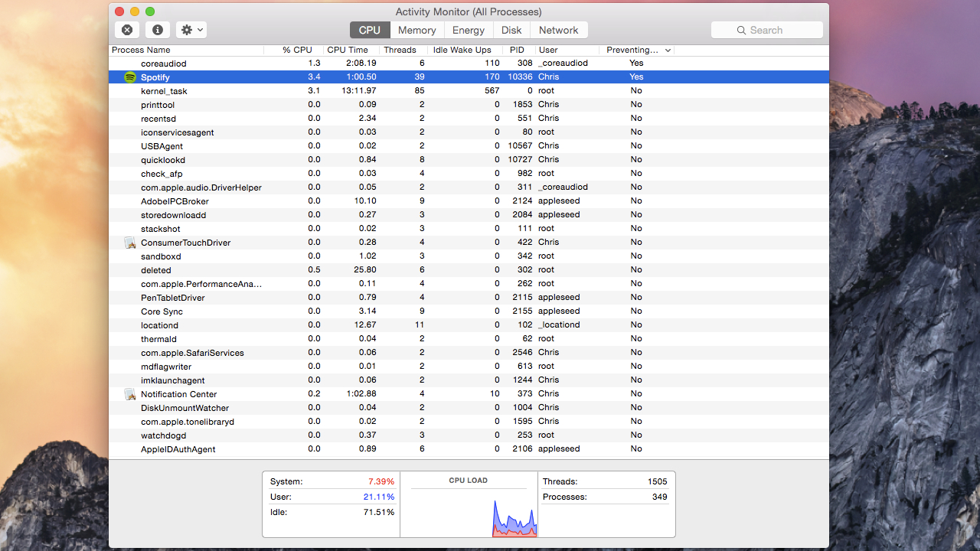
Task: Select the AdobeIPCBroker process
Action: click(x=175, y=201)
